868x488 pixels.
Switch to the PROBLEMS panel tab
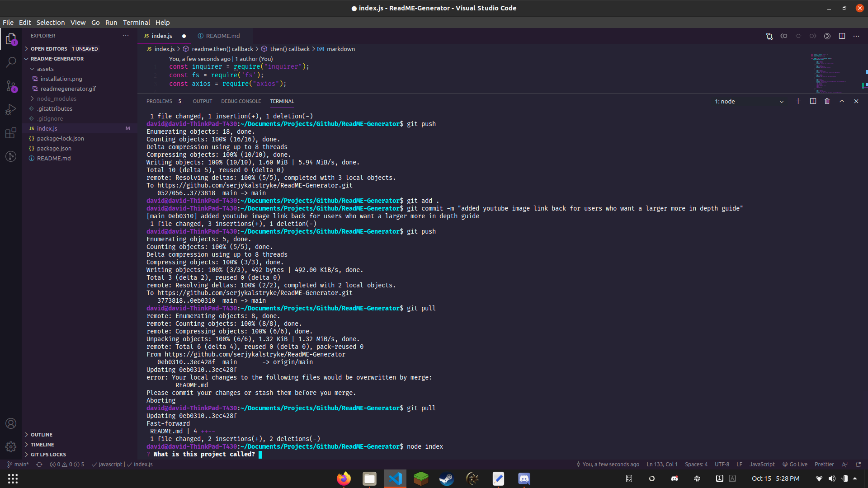[159, 101]
